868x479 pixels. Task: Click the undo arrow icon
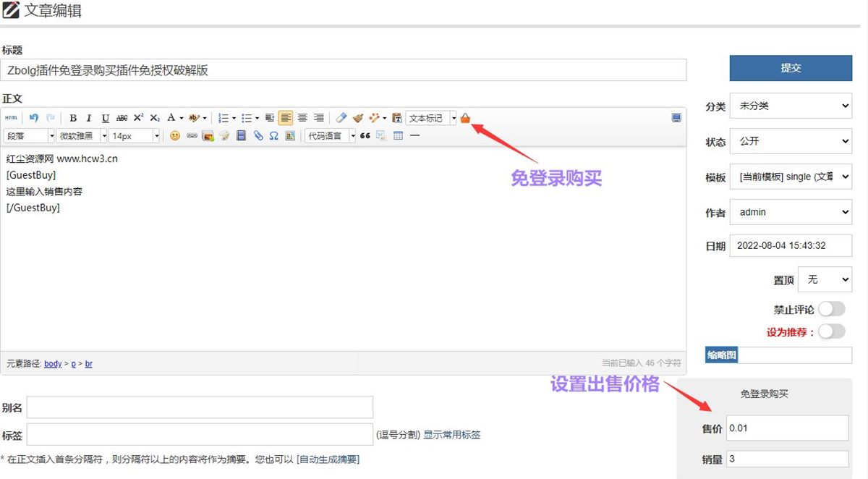point(33,118)
